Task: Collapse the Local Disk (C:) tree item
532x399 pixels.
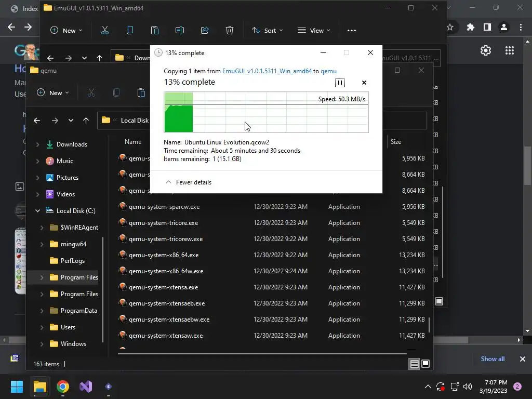Action: pyautogui.click(x=37, y=211)
